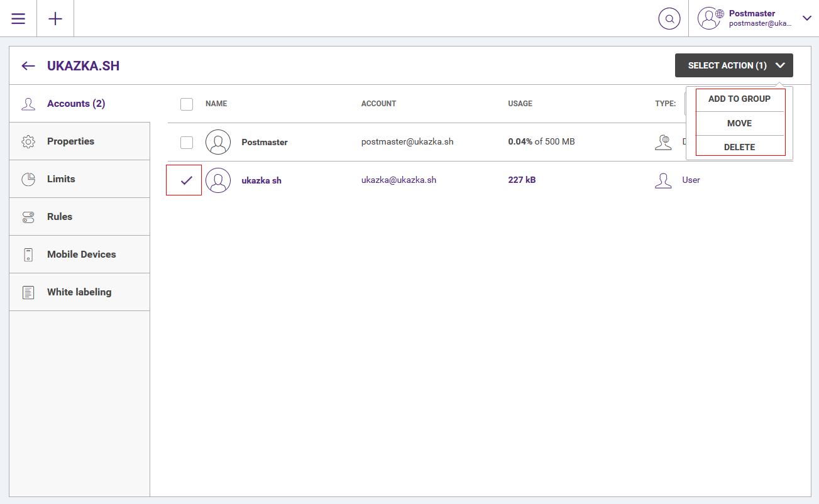819x504 pixels.
Task: Click the back arrow beside UKAZKA.SH
Action: (x=28, y=66)
